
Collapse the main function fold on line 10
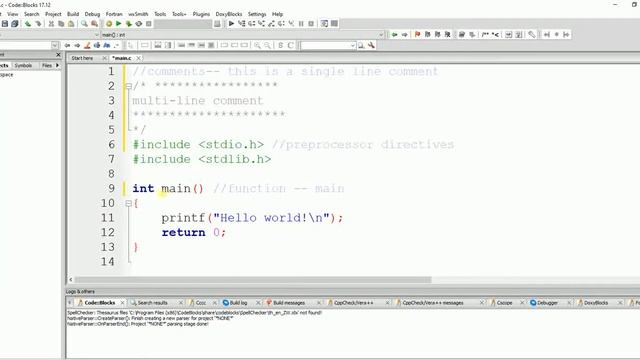coord(128,203)
